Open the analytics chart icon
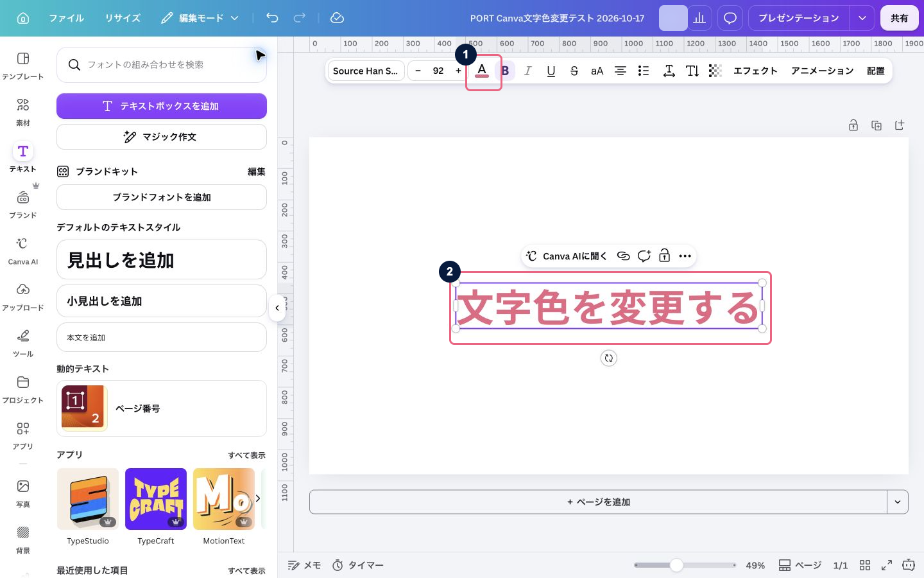The height and width of the screenshot is (578, 924). pos(699,18)
